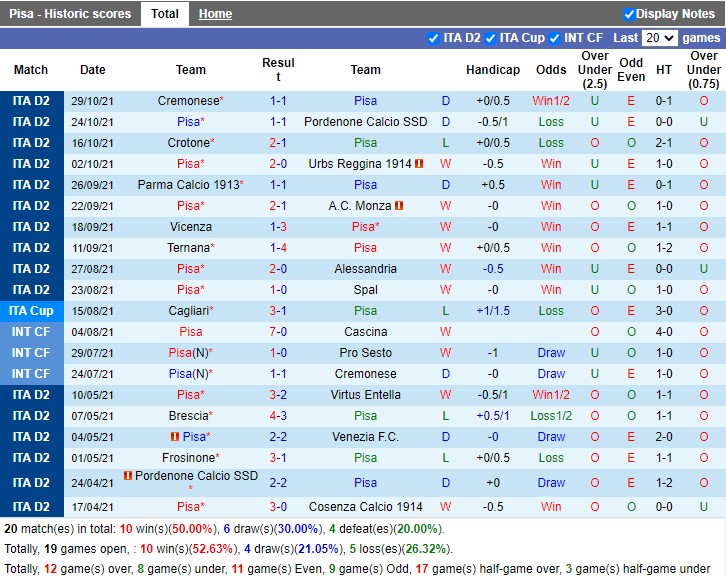Click red card icon before Pordenone Calcio SSD
The height and width of the screenshot is (576, 726).
(128, 476)
